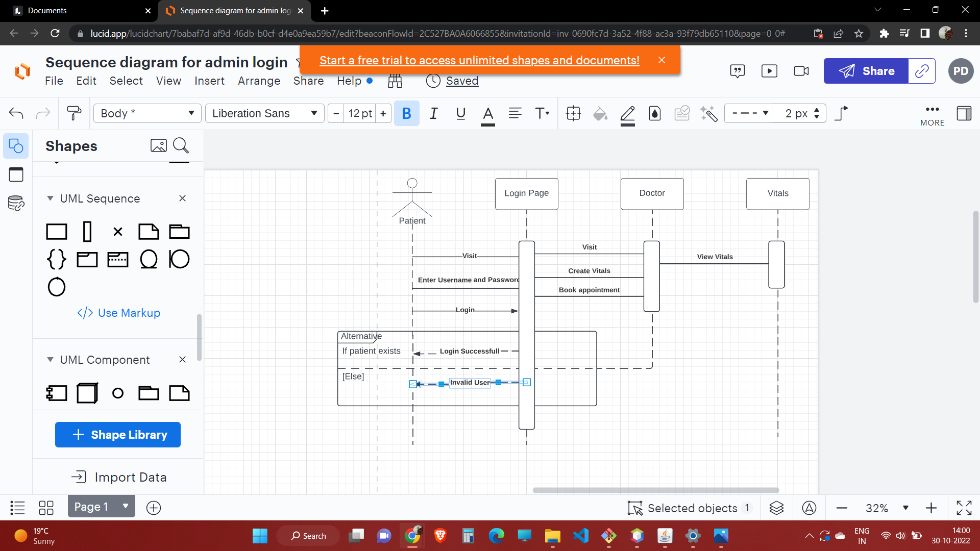Open the View menu
This screenshot has width=980, height=551.
(168, 81)
